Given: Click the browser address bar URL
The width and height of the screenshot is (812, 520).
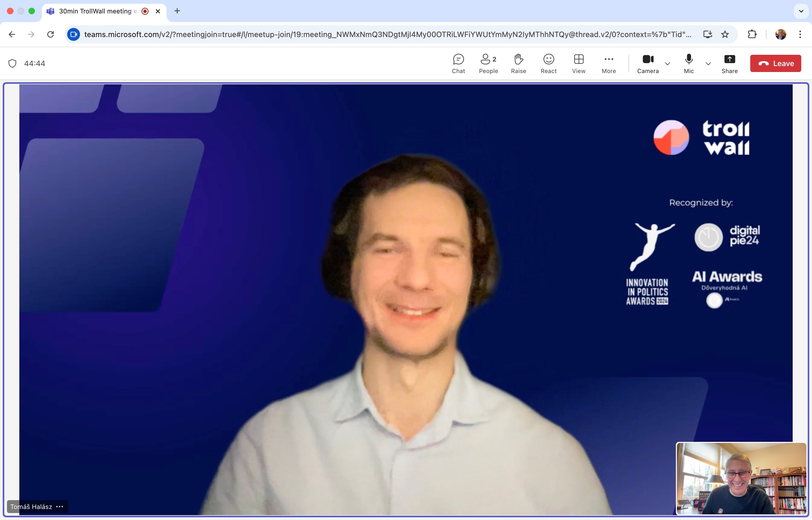Looking at the screenshot, I should pyautogui.click(x=387, y=34).
